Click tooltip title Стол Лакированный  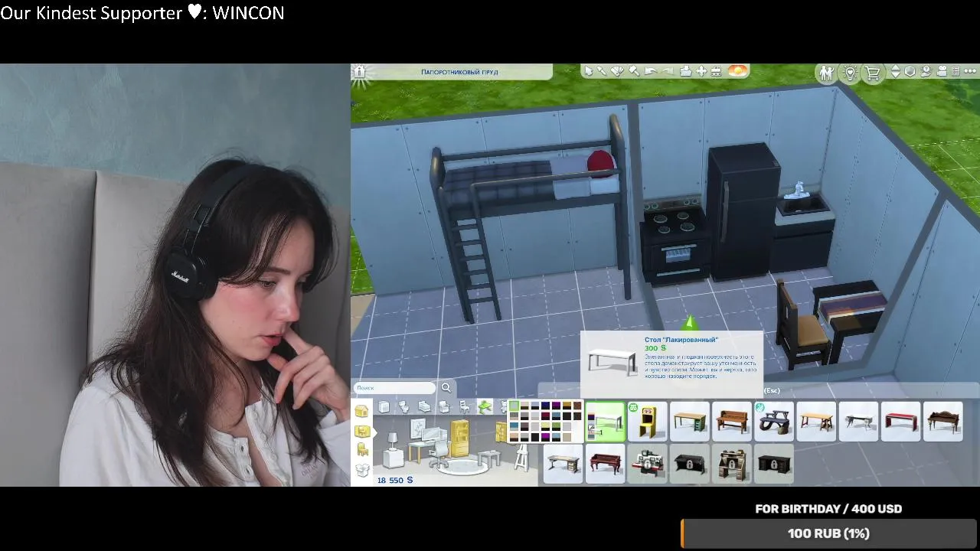coord(681,340)
